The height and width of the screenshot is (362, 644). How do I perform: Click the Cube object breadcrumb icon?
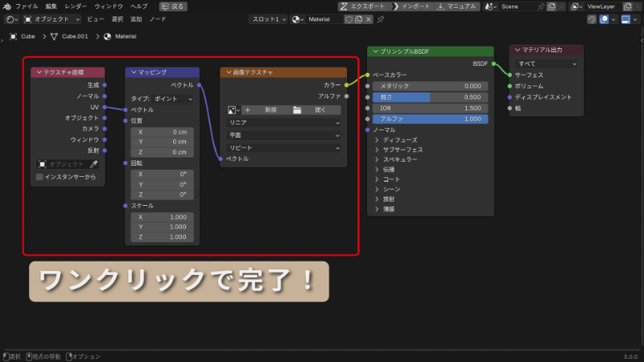[x=13, y=36]
